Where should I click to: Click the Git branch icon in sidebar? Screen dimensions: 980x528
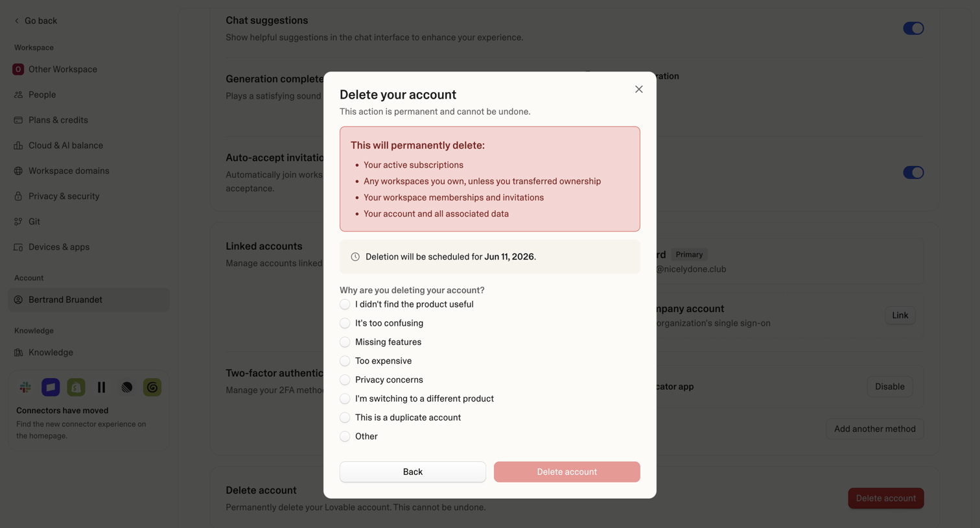[x=18, y=222]
